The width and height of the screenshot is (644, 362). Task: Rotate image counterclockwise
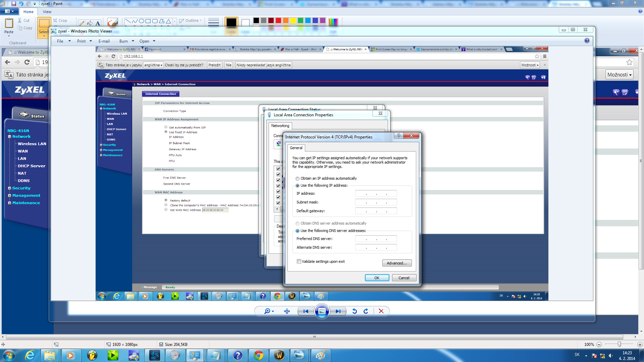(355, 311)
